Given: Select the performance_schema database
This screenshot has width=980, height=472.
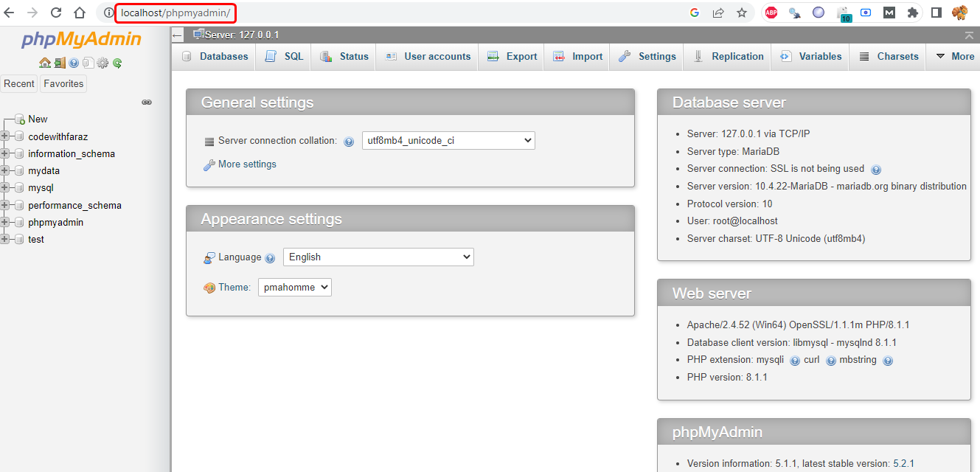Looking at the screenshot, I should [x=74, y=205].
